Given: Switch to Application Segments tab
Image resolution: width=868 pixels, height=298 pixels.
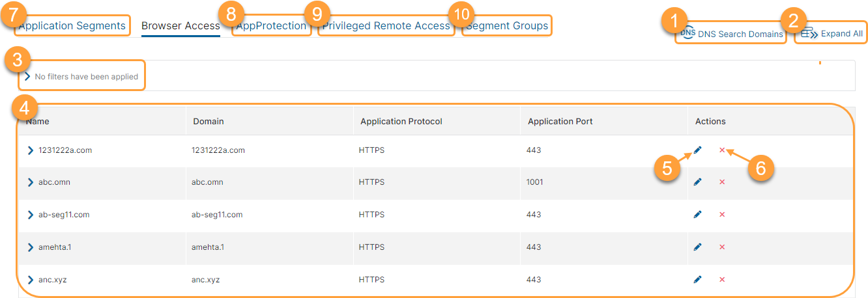Looking at the screenshot, I should [72, 26].
